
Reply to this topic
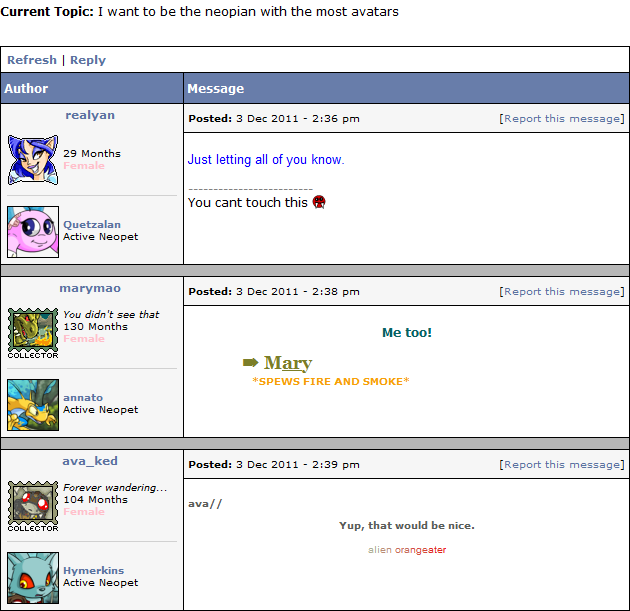88,60
